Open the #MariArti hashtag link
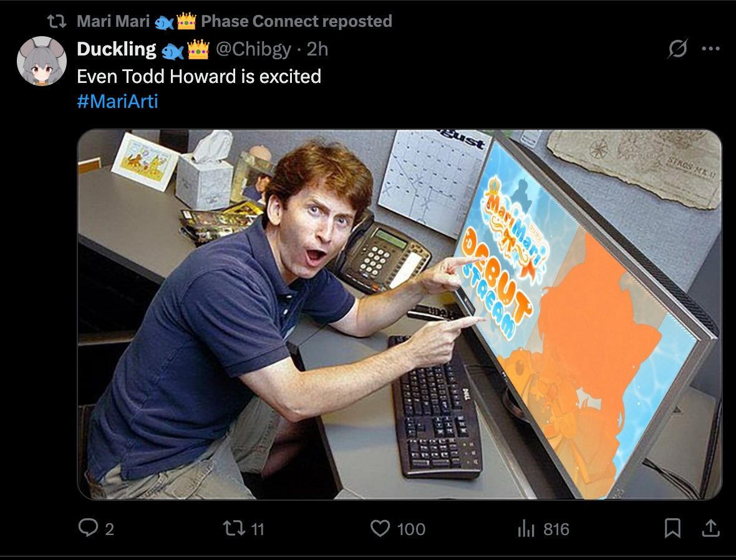736x560 pixels. point(117,102)
